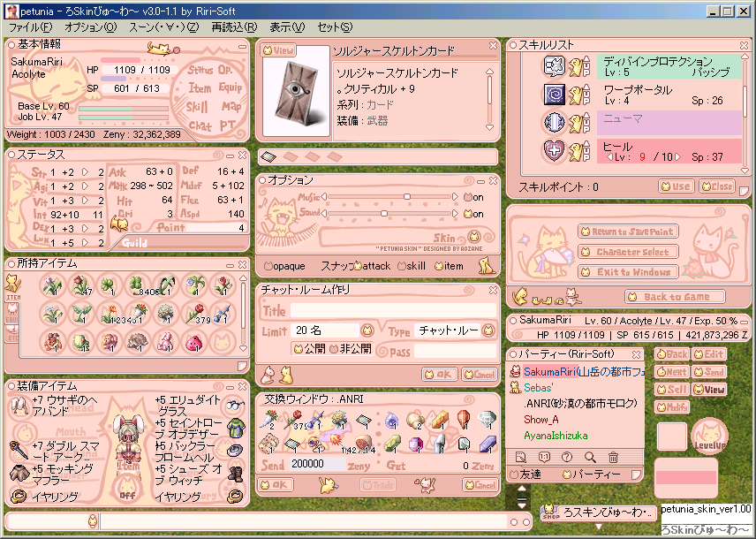The height and width of the screenshot is (539, 756).
Task: Toggle the skill snap option
Action: point(401,266)
